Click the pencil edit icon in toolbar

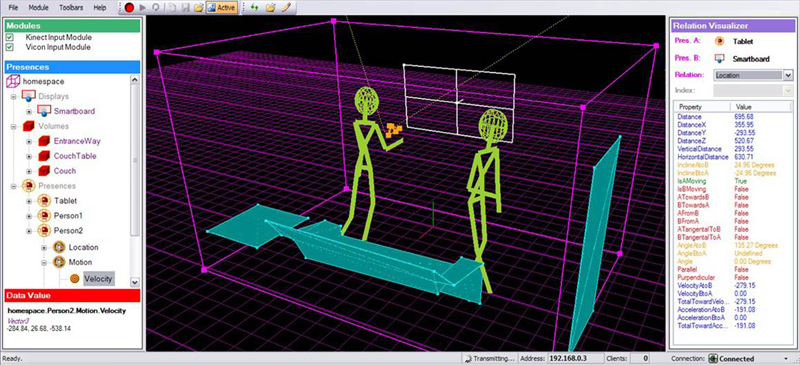(x=287, y=8)
